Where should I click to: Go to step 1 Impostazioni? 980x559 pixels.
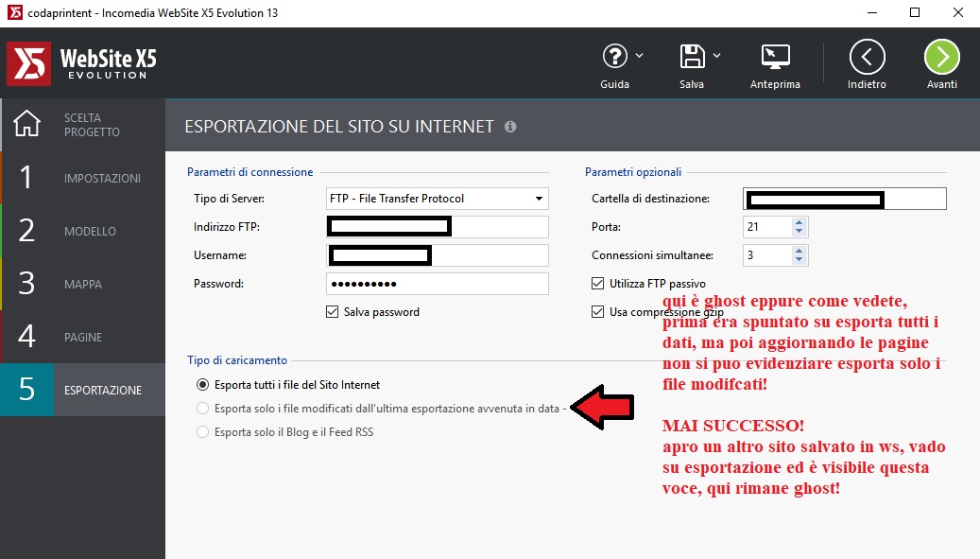(83, 178)
